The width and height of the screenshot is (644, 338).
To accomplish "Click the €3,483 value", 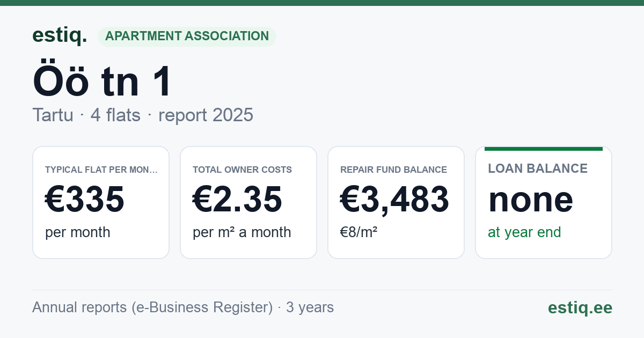I will pos(394,200).
